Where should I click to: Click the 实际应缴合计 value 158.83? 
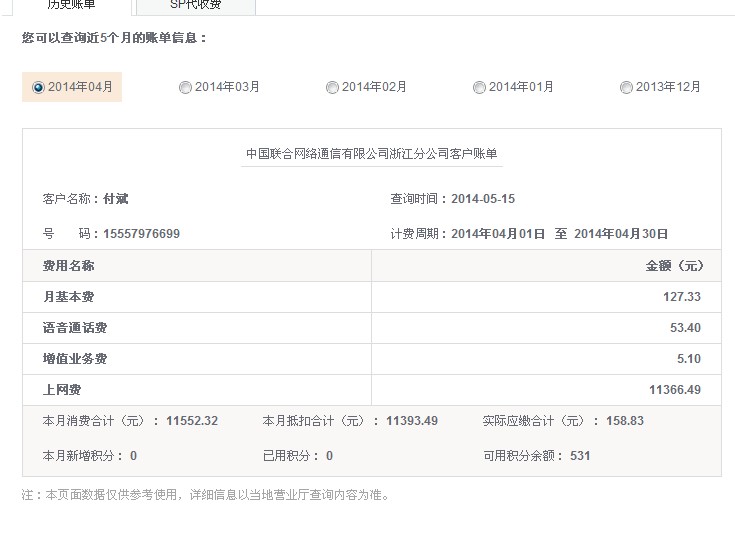(624, 421)
